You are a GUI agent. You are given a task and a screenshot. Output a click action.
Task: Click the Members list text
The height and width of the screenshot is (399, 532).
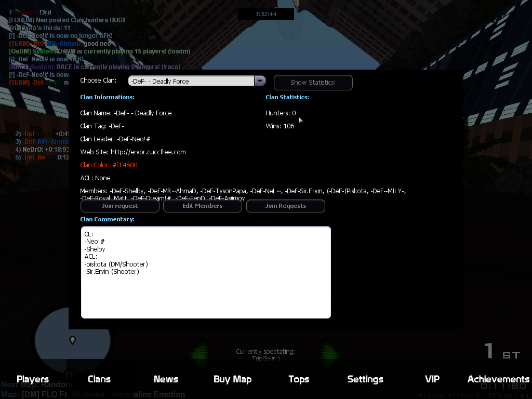(x=243, y=194)
